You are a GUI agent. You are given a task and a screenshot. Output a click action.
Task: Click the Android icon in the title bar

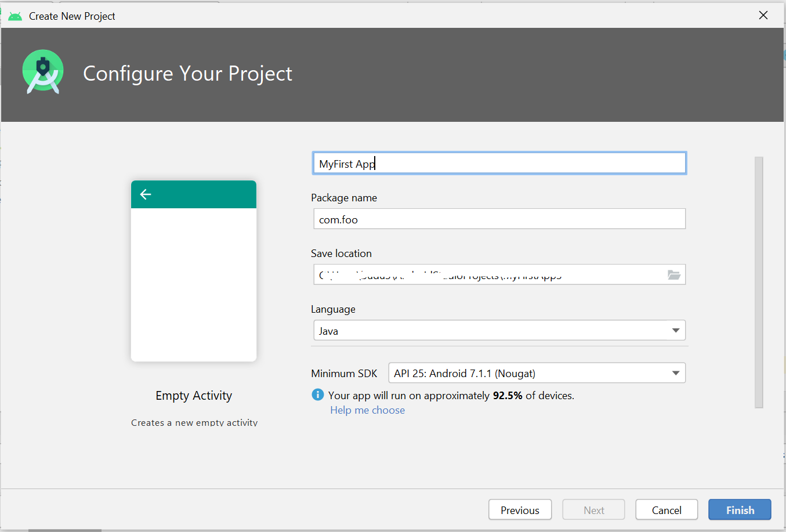pyautogui.click(x=15, y=15)
